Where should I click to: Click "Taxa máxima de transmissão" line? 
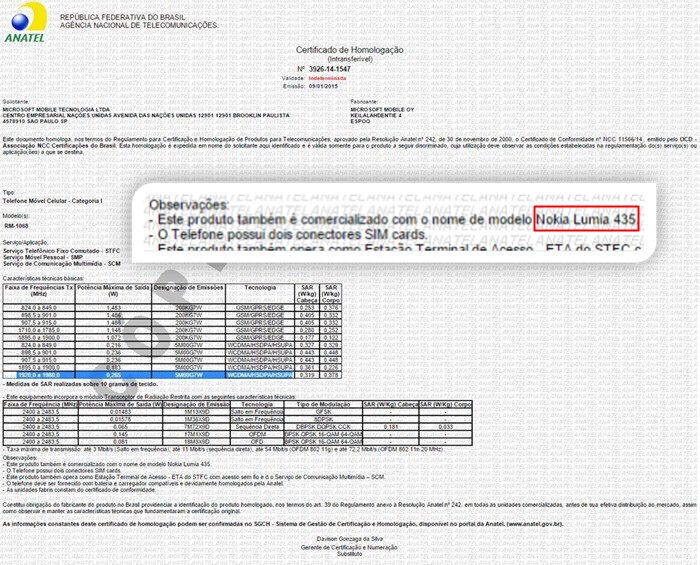coord(223,449)
